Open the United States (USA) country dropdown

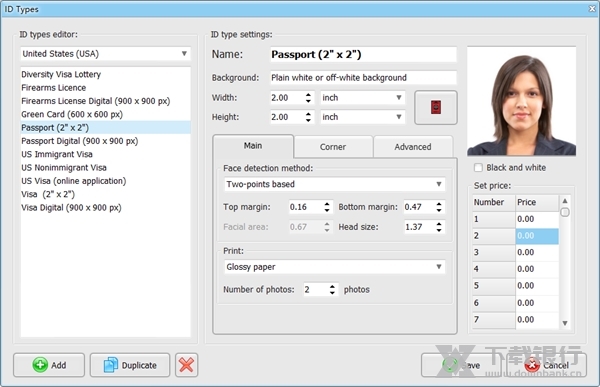pyautogui.click(x=106, y=54)
